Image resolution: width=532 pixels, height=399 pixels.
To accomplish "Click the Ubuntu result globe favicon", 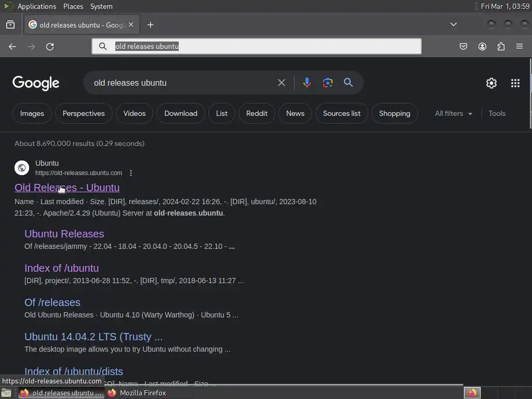I will point(22,168).
